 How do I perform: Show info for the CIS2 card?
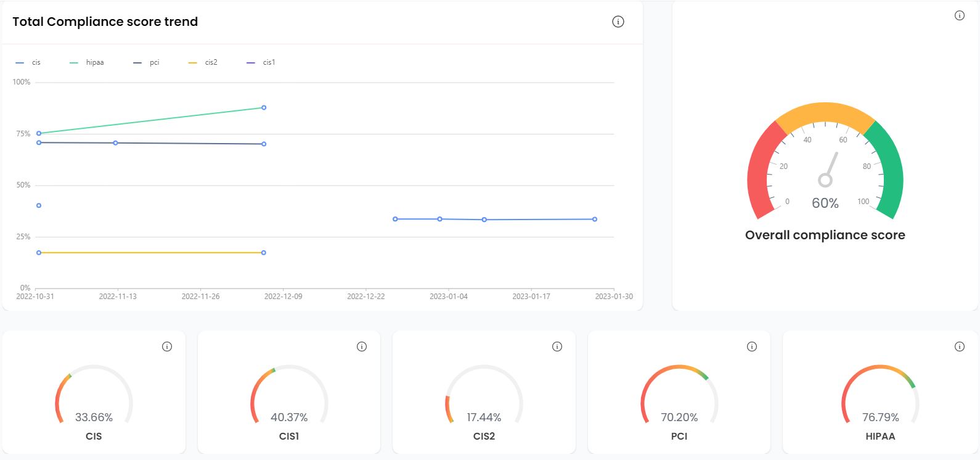coord(557,347)
